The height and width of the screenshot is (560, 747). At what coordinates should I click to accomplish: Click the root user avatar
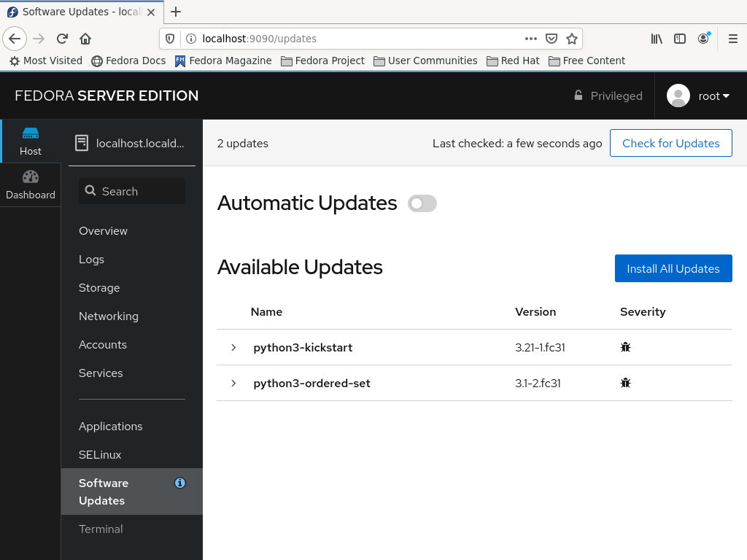pyautogui.click(x=678, y=96)
